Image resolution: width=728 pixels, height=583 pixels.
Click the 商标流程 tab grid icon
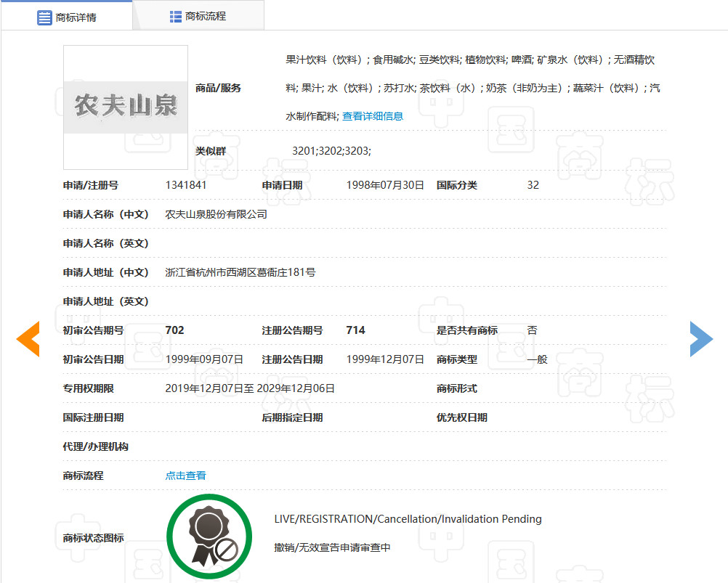tap(176, 17)
